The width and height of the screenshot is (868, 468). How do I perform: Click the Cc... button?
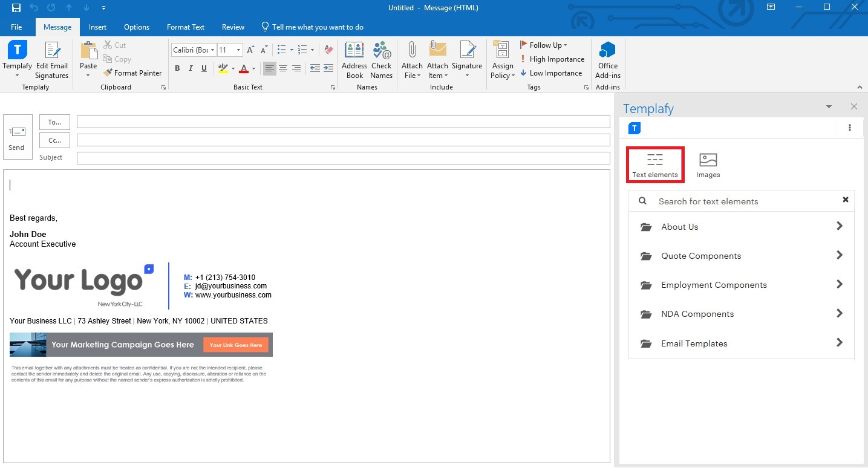(x=54, y=140)
